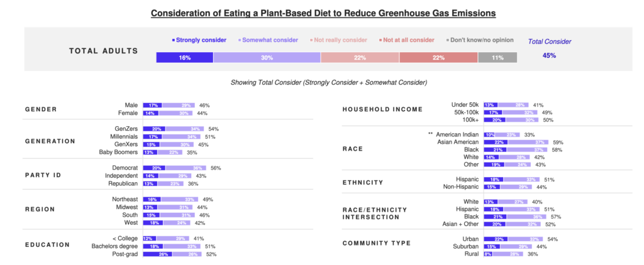Select the PARTY ID section label
Screen dimensions: 644x265
(45, 175)
